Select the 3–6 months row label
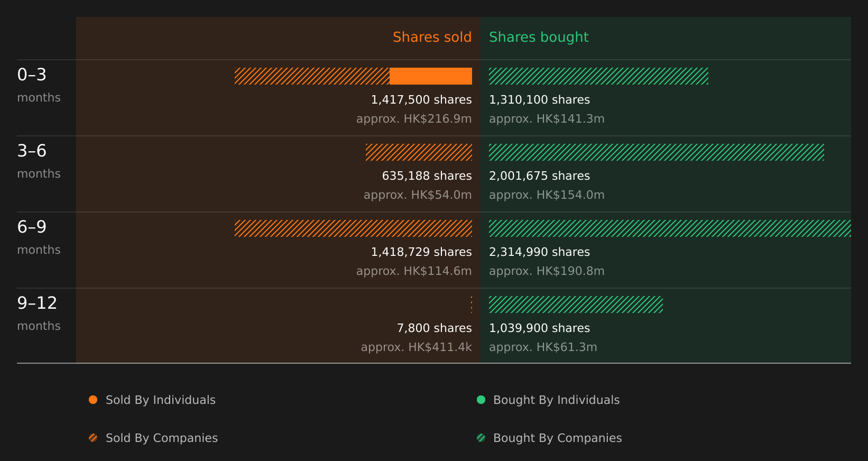Screen dimensions: 868x461 [39, 161]
